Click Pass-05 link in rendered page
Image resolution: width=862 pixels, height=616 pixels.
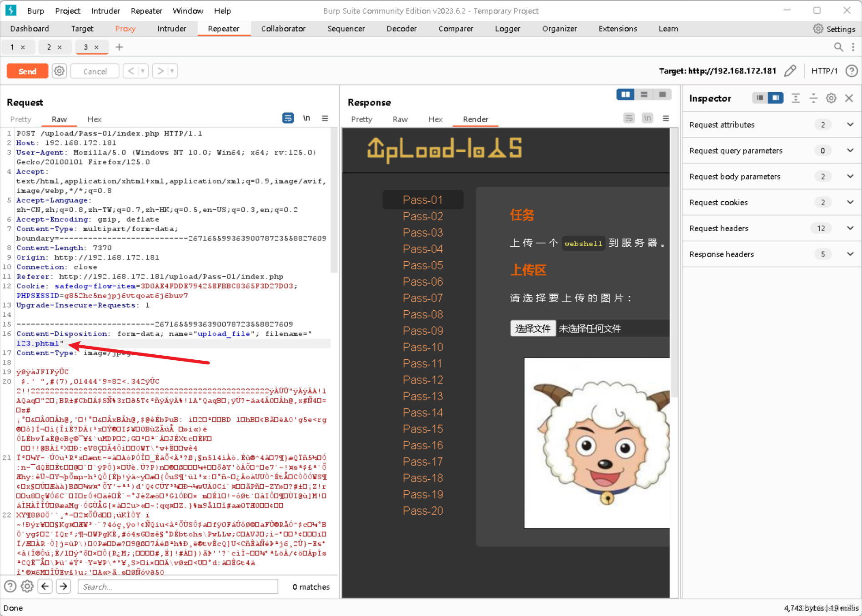pos(423,265)
